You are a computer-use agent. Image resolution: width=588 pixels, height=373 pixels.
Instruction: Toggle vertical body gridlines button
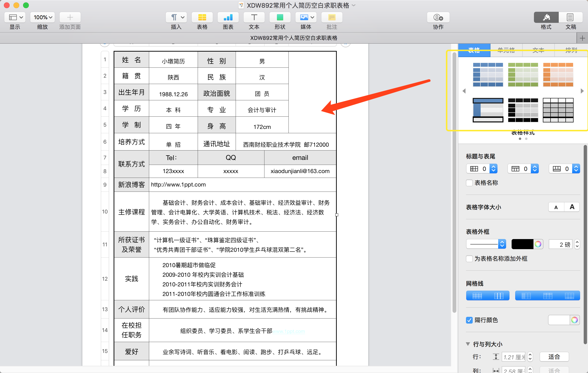click(x=498, y=296)
